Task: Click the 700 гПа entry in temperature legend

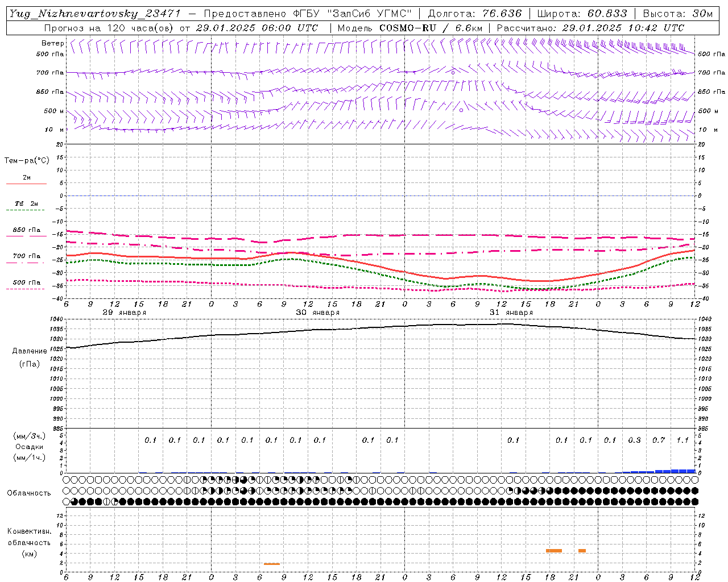Action: [27, 256]
